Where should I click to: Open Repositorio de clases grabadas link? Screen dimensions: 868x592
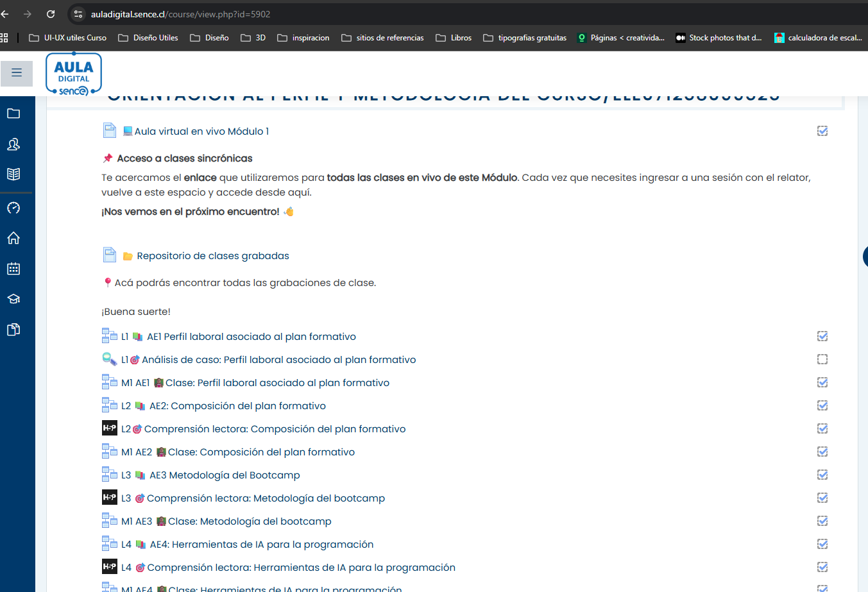pyautogui.click(x=212, y=256)
